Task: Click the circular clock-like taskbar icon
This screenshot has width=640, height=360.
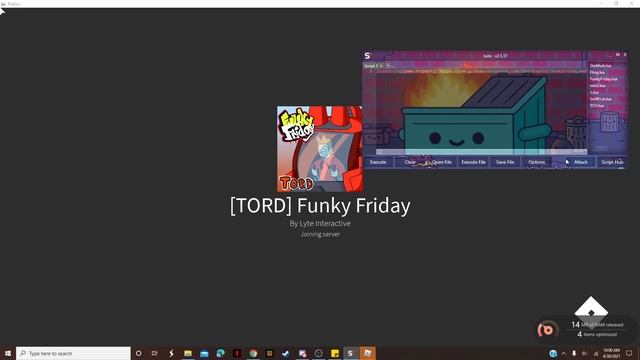Action: 318,353
